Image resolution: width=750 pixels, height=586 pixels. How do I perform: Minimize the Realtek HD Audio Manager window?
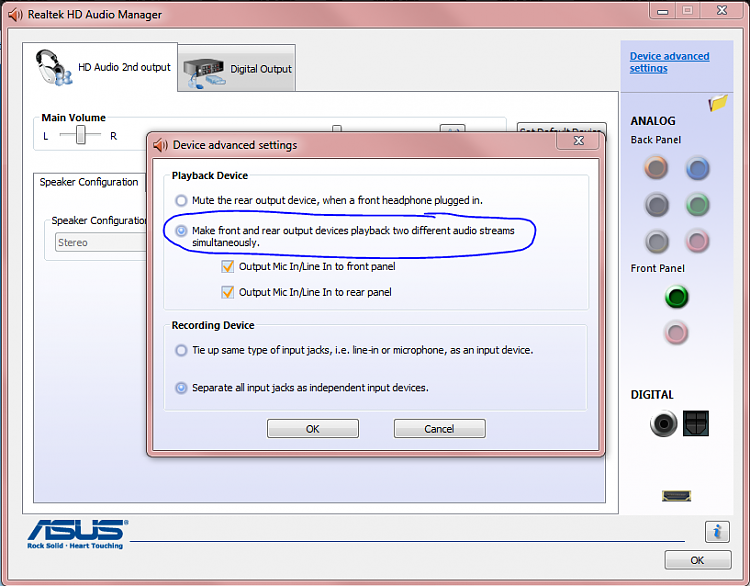(662, 11)
